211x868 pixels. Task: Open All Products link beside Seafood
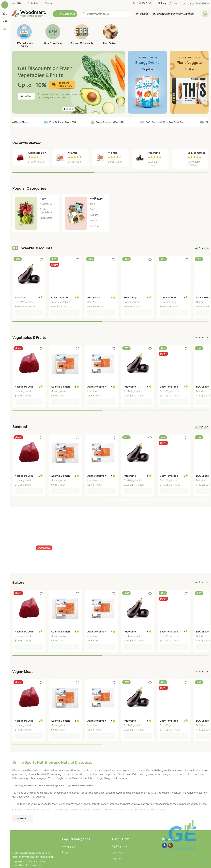pyautogui.click(x=202, y=427)
